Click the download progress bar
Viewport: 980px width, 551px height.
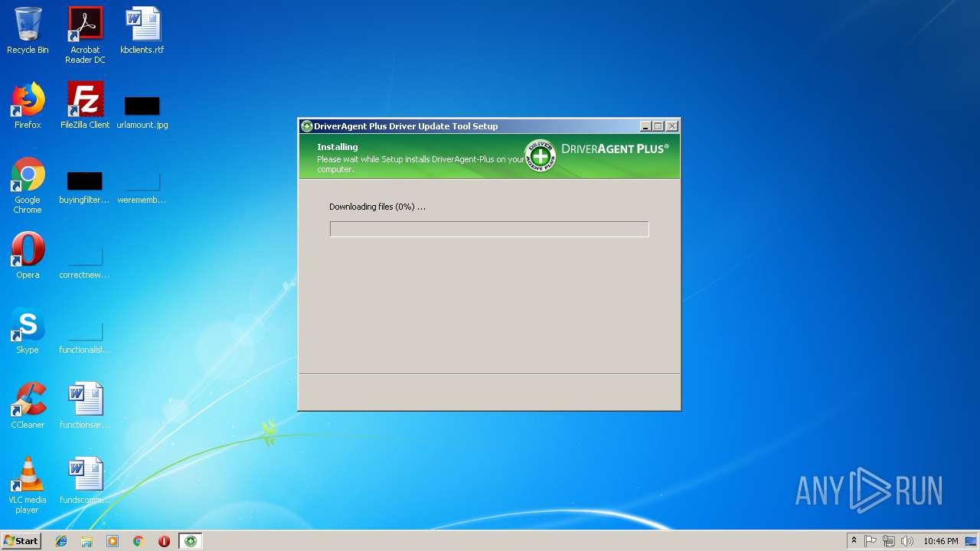click(x=489, y=229)
